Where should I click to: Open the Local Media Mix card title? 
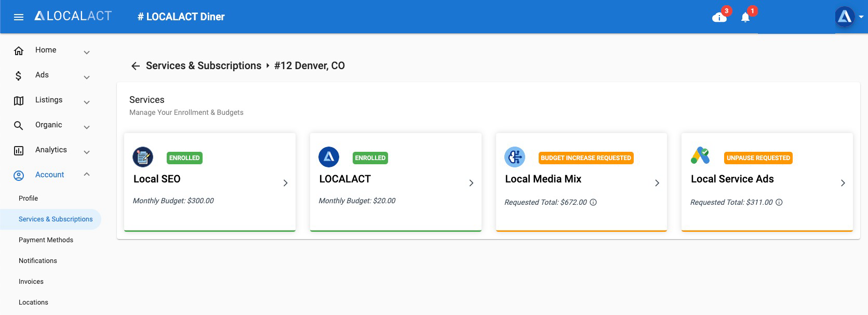pyautogui.click(x=543, y=179)
